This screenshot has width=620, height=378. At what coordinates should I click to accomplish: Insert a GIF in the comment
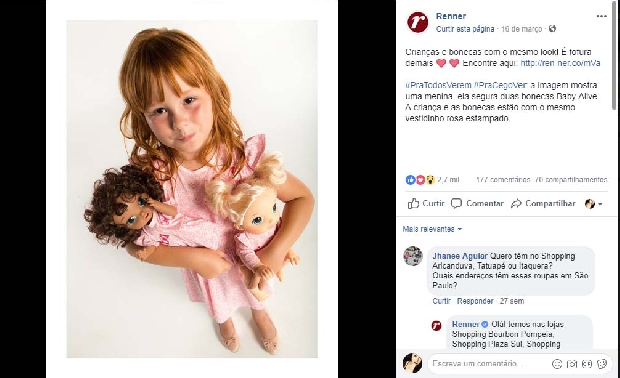pos(587,364)
